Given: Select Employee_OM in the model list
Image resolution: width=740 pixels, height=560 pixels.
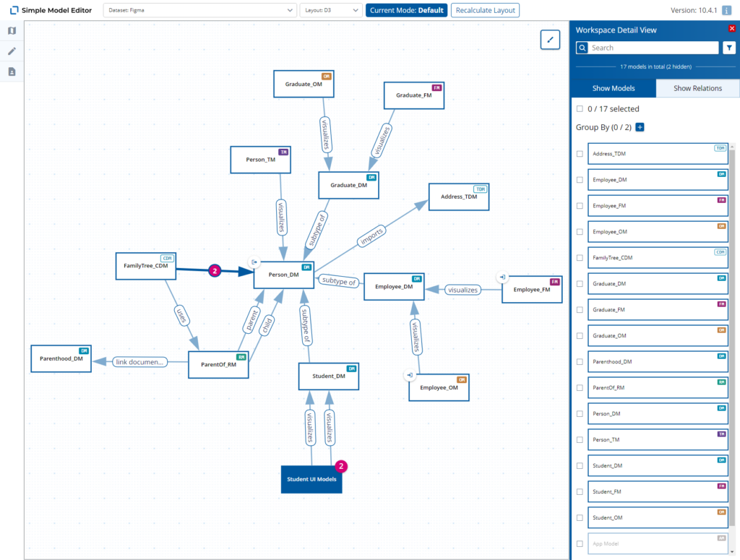Looking at the screenshot, I should [x=658, y=232].
